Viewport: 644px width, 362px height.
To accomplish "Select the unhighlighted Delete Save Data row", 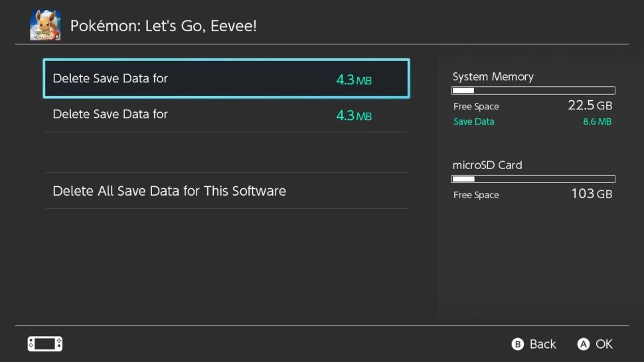I will point(226,115).
